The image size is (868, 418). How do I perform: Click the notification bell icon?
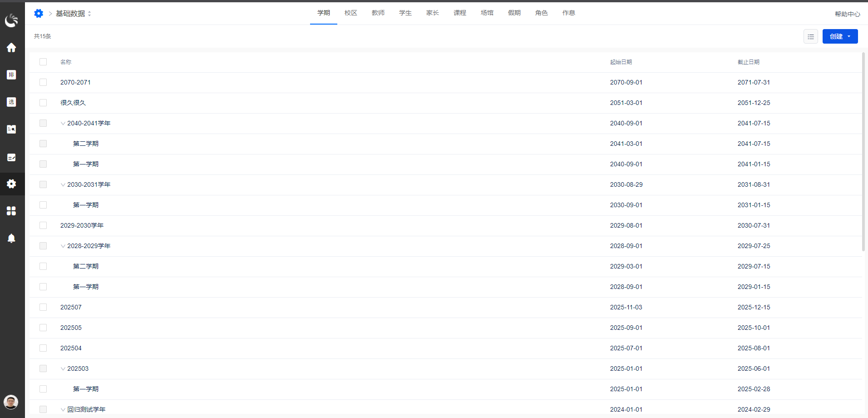pos(11,238)
